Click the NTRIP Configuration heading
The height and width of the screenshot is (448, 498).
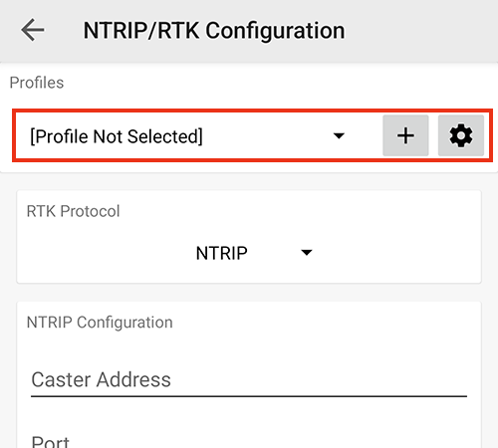(x=100, y=323)
